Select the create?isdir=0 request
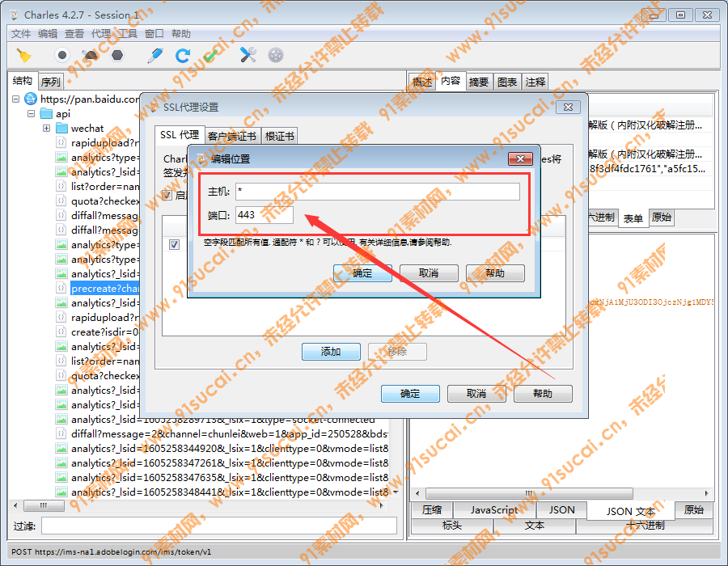 (x=104, y=332)
